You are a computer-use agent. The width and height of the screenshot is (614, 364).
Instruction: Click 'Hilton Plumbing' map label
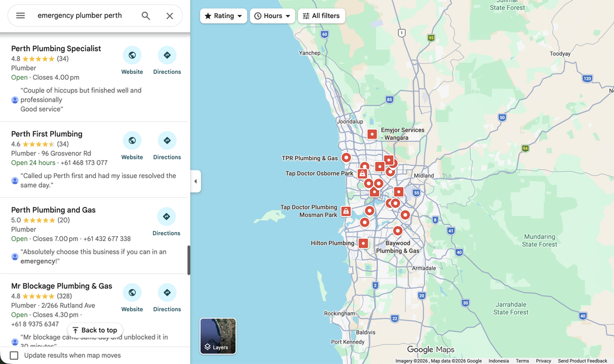(x=332, y=243)
